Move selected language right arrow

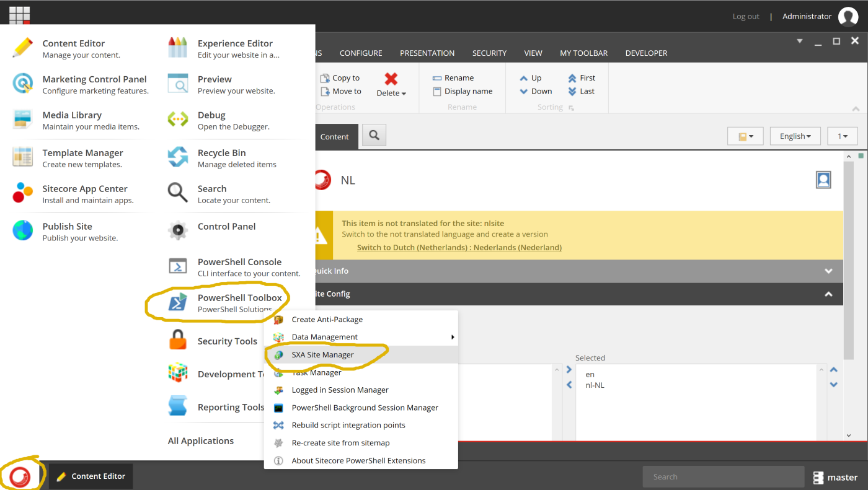(x=569, y=370)
